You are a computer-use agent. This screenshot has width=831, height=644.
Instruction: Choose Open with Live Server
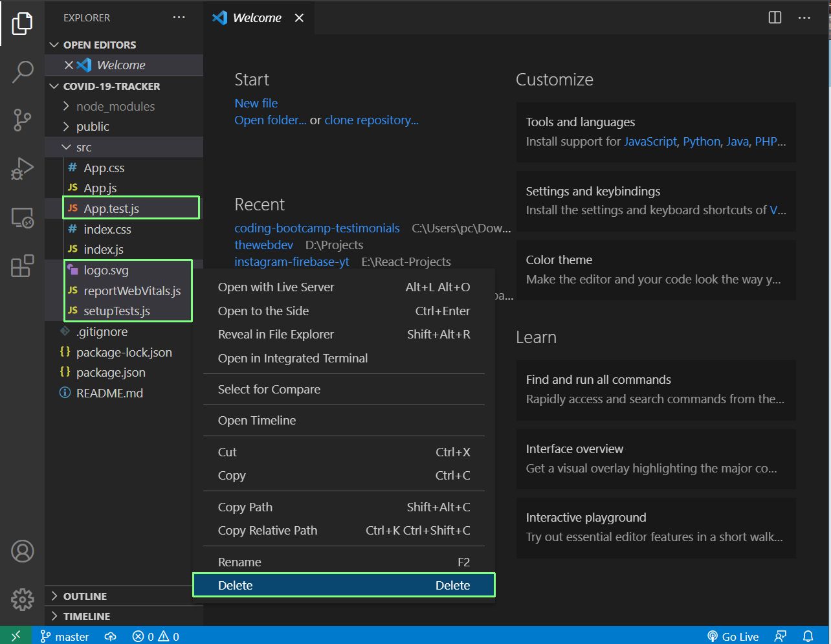point(344,287)
